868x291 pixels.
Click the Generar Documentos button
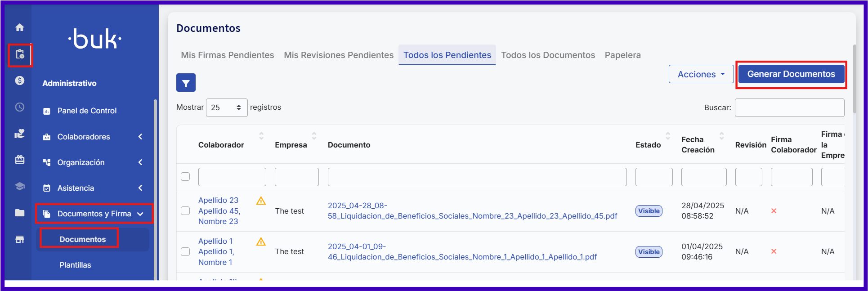[791, 74]
